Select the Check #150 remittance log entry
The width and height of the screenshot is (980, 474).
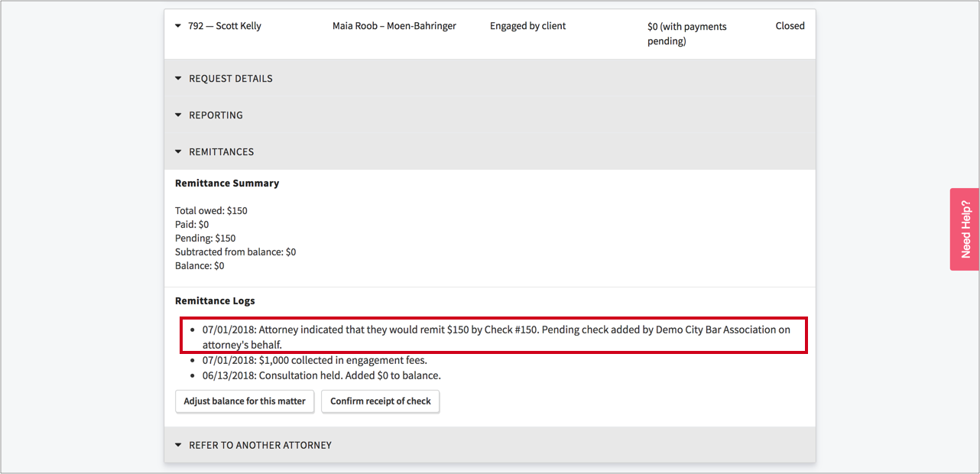click(495, 337)
